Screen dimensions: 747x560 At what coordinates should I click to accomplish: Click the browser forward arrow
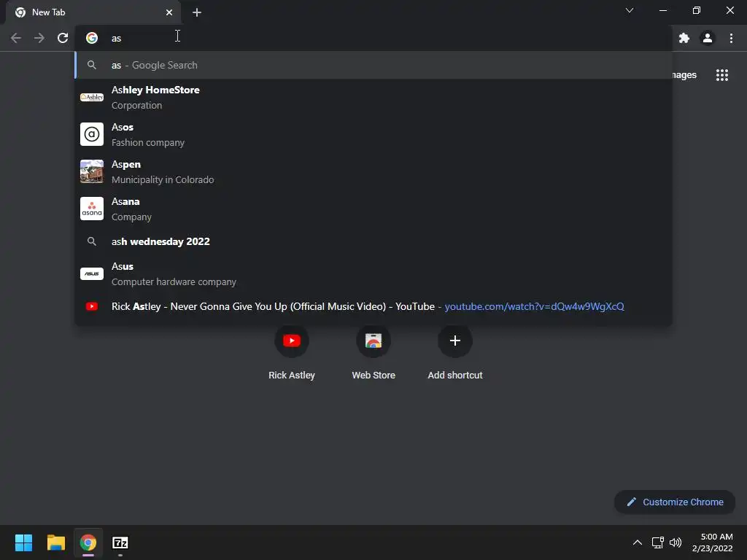click(x=39, y=38)
